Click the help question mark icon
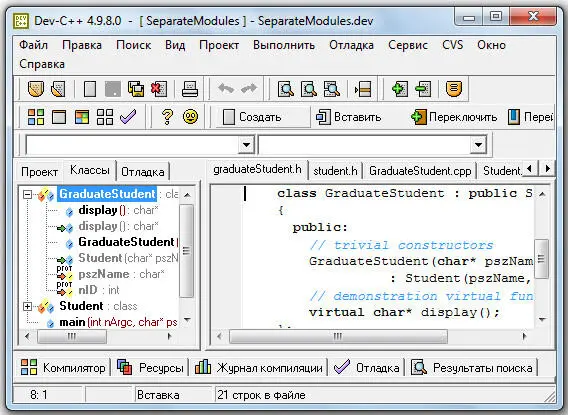 click(x=167, y=117)
